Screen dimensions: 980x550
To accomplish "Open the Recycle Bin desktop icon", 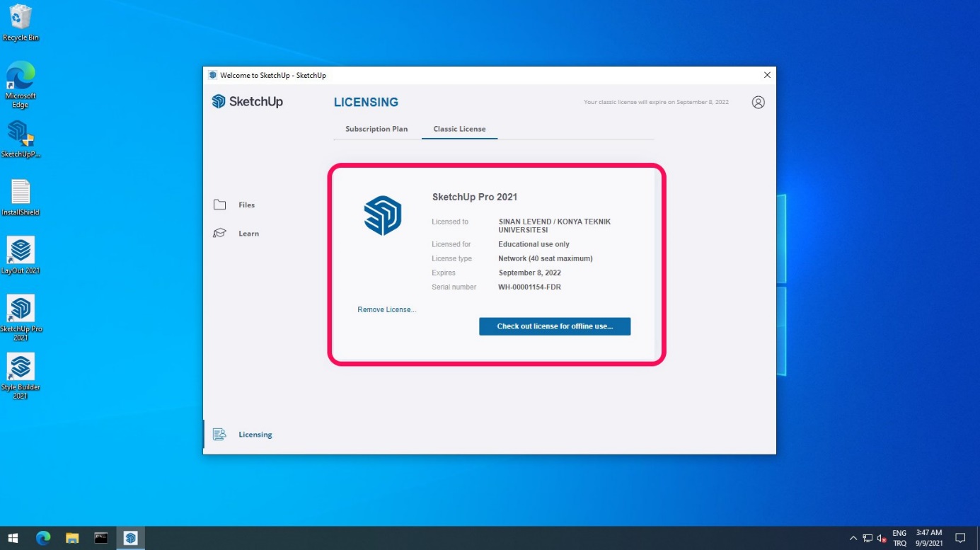I will pyautogui.click(x=21, y=23).
